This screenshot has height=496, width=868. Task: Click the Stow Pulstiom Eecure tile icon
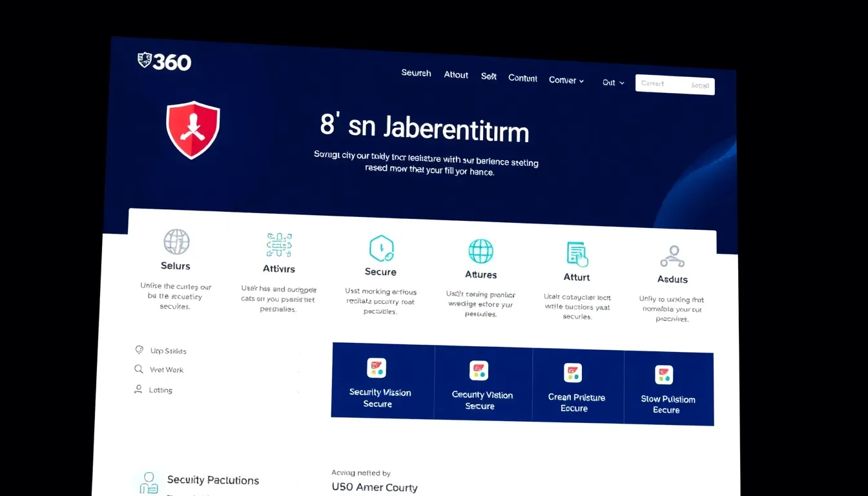664,375
